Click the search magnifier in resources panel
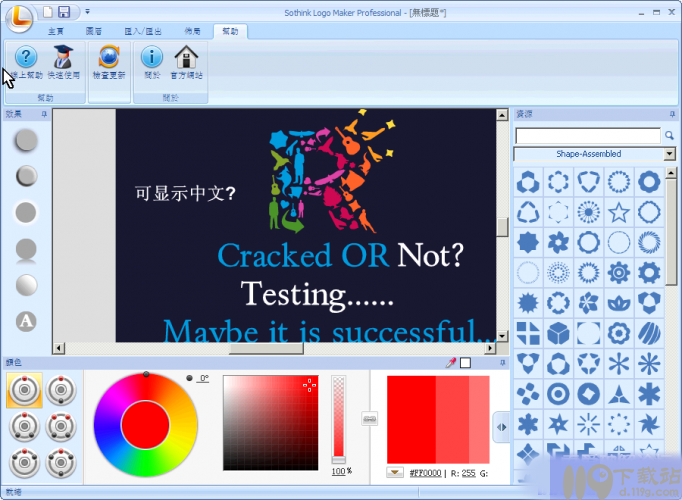The height and width of the screenshot is (500, 682). coord(669,135)
